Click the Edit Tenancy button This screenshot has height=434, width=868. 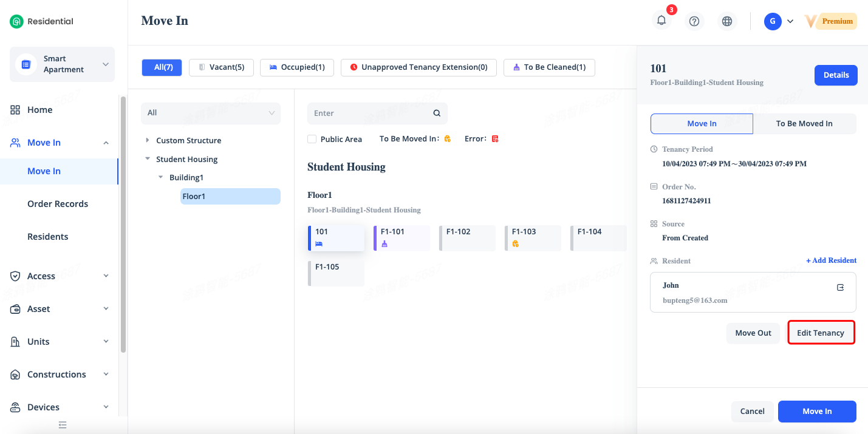coord(821,333)
